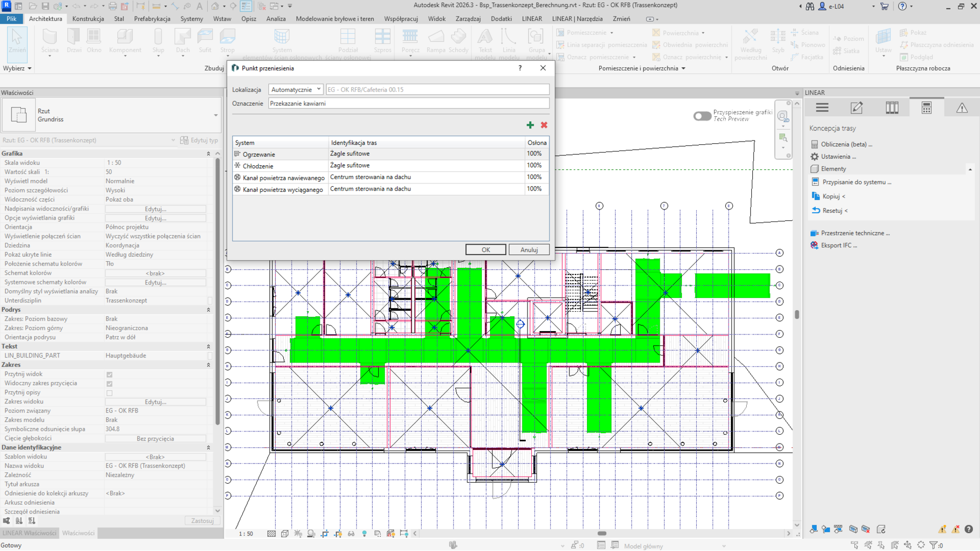Open the LINEAR panel calculator tab icon

click(926, 108)
